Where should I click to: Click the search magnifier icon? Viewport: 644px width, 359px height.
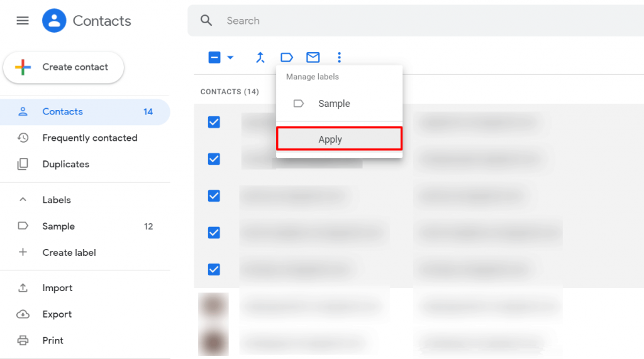click(x=206, y=21)
